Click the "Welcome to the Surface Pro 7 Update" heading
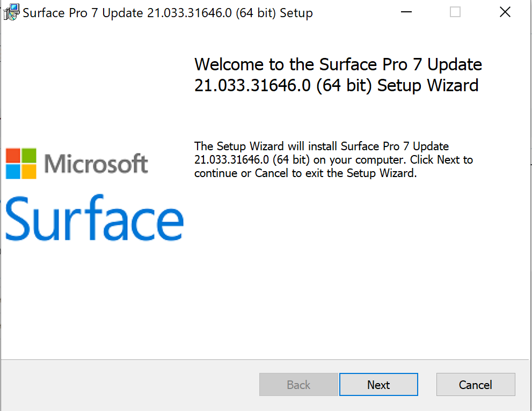This screenshot has width=532, height=411. point(338,75)
